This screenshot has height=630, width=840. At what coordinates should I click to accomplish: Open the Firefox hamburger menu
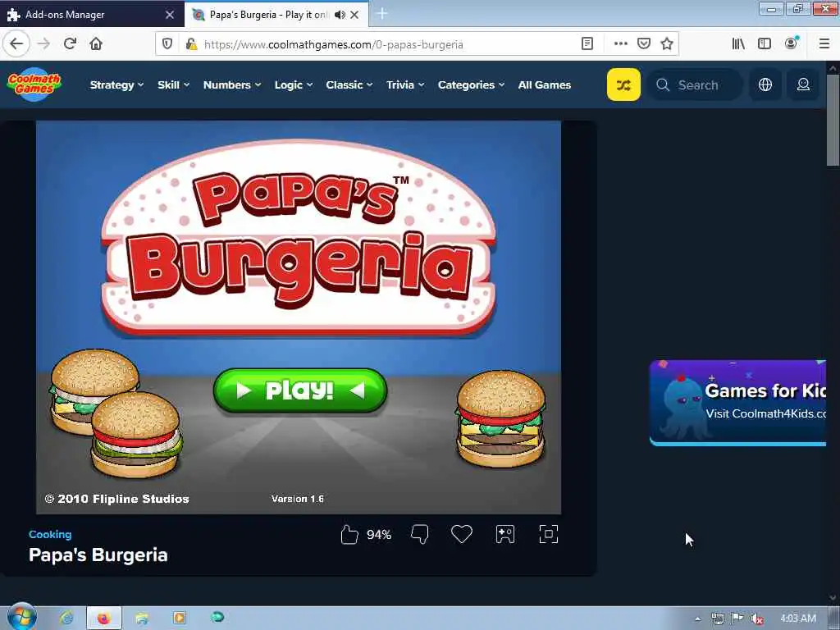pyautogui.click(x=824, y=43)
